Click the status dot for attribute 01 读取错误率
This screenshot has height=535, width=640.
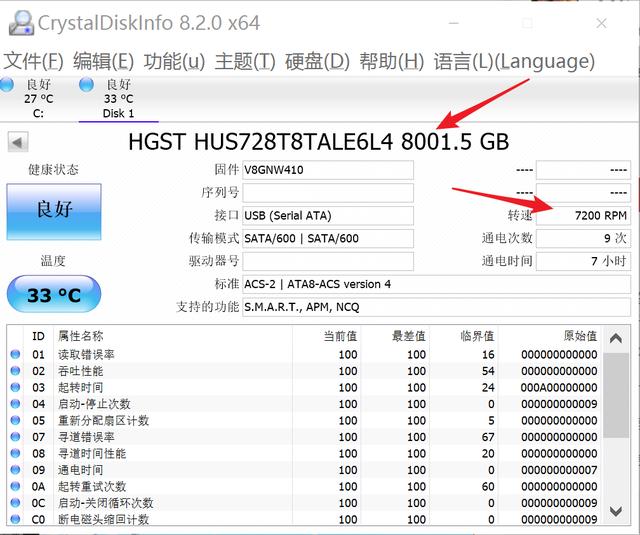click(15, 354)
